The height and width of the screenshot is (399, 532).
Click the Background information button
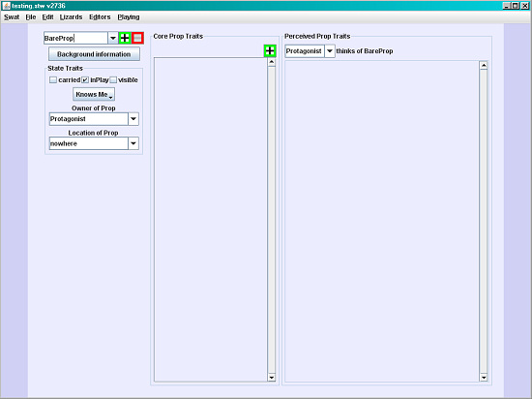pyautogui.click(x=94, y=54)
